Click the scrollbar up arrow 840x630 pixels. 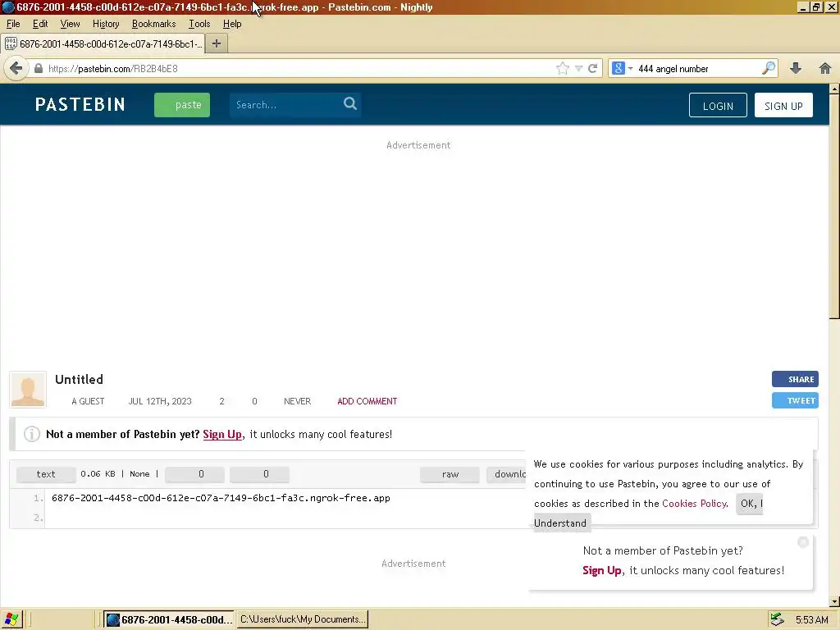point(834,89)
